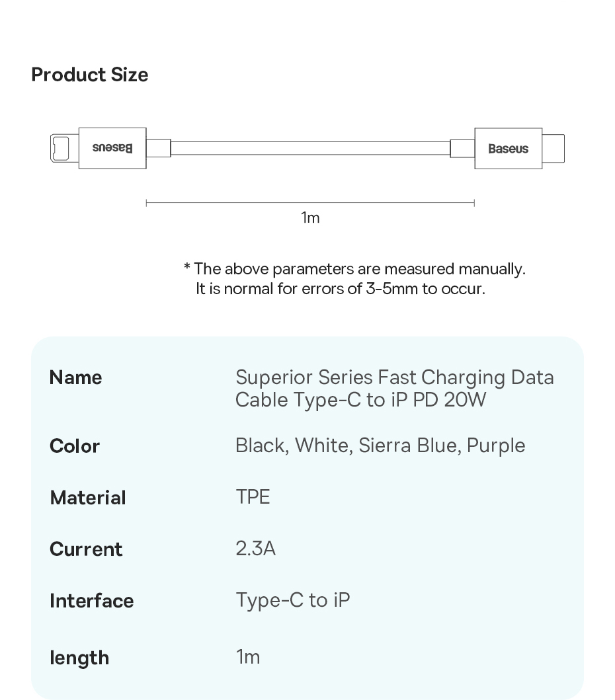Viewport: 615px width, 700px height.
Task: Click the 1m dimension line under cable
Action: coord(310,203)
